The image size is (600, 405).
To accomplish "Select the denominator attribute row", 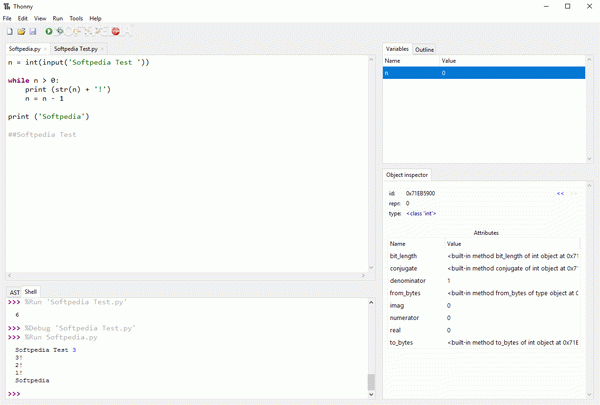I will tap(484, 281).
